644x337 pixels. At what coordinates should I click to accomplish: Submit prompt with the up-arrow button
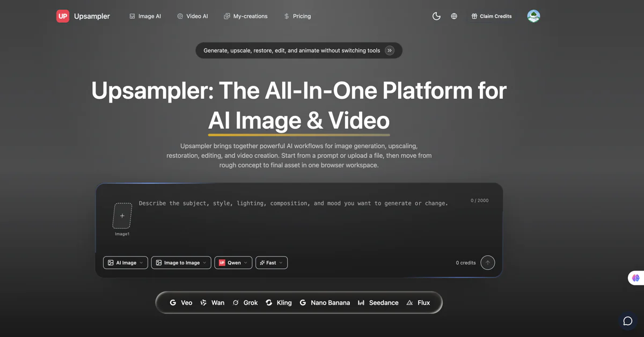click(487, 262)
